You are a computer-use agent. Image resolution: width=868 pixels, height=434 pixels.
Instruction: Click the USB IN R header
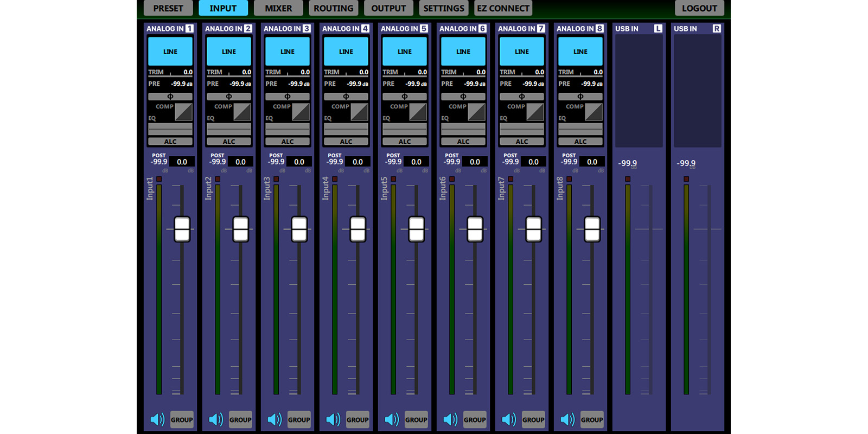[697, 28]
